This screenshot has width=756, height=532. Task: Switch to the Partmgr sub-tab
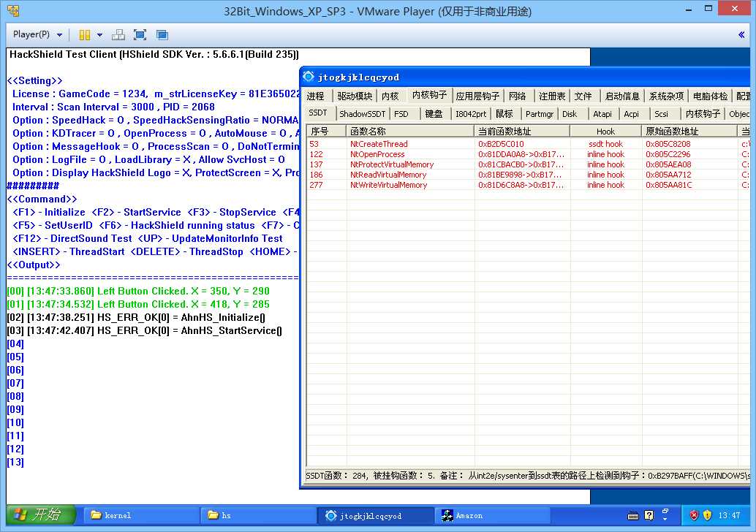(x=540, y=114)
